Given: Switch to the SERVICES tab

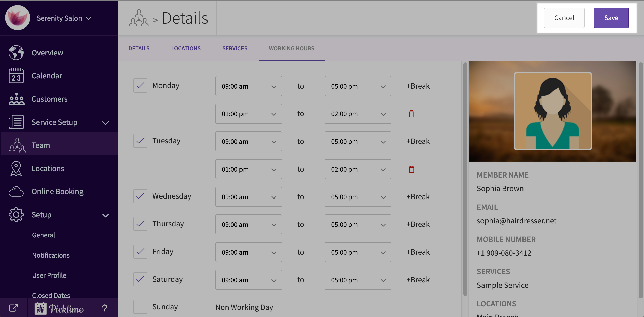Looking at the screenshot, I should pos(235,48).
